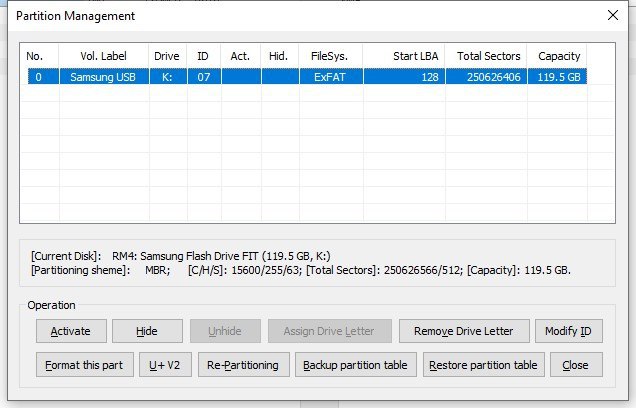Select the Samsung USB volume label cell
This screenshot has height=408, width=636.
[103, 77]
